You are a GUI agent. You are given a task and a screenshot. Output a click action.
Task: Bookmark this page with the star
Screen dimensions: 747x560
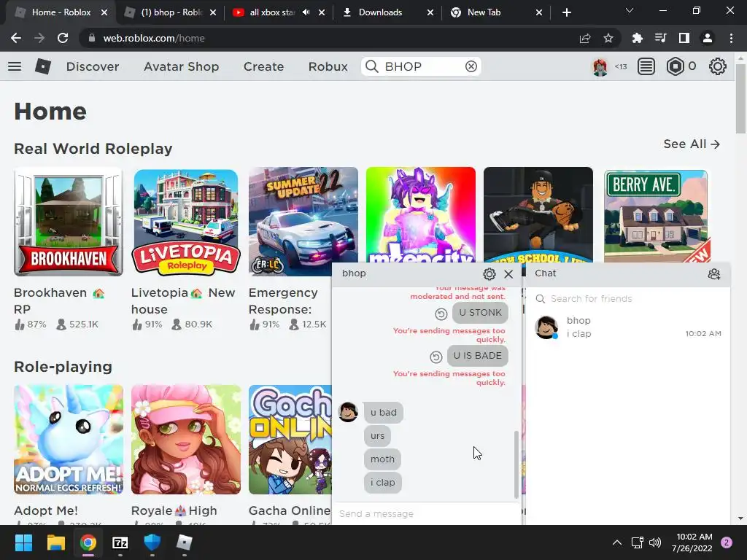[x=608, y=38]
